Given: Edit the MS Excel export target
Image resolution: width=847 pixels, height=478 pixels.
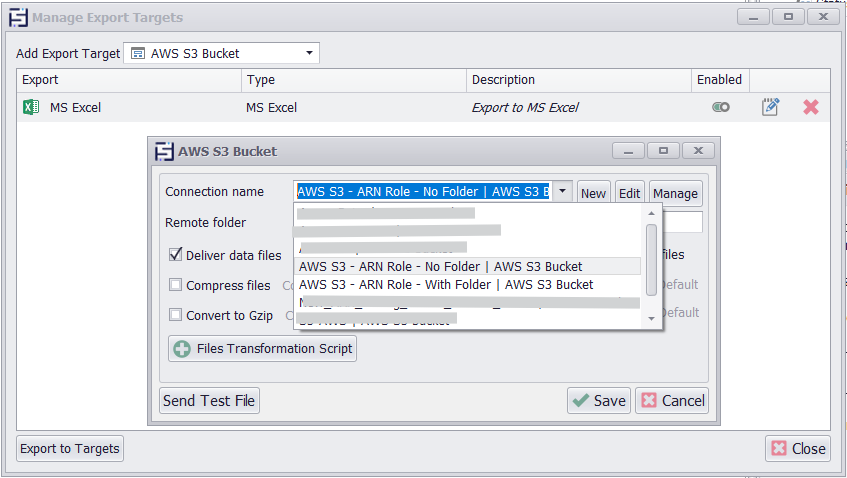Looking at the screenshot, I should tap(770, 107).
